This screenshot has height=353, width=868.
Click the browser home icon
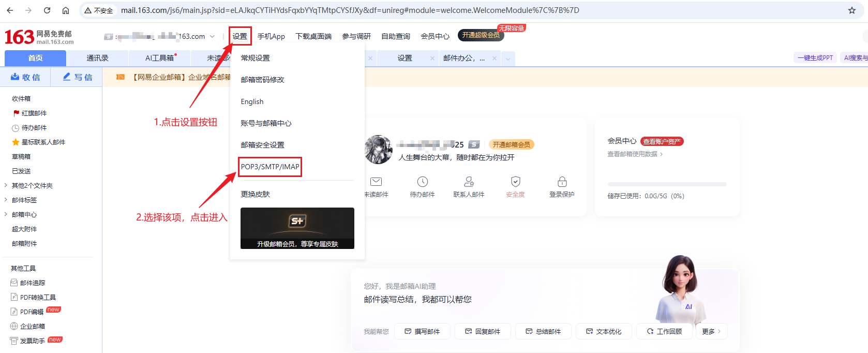pos(66,10)
